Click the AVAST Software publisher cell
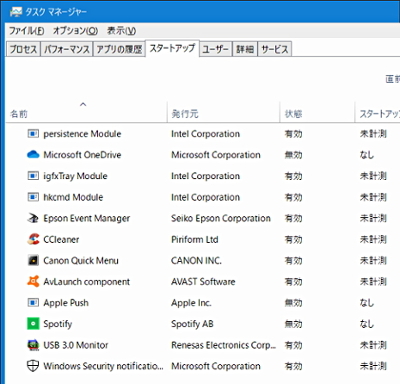This screenshot has width=400, height=384. [203, 281]
